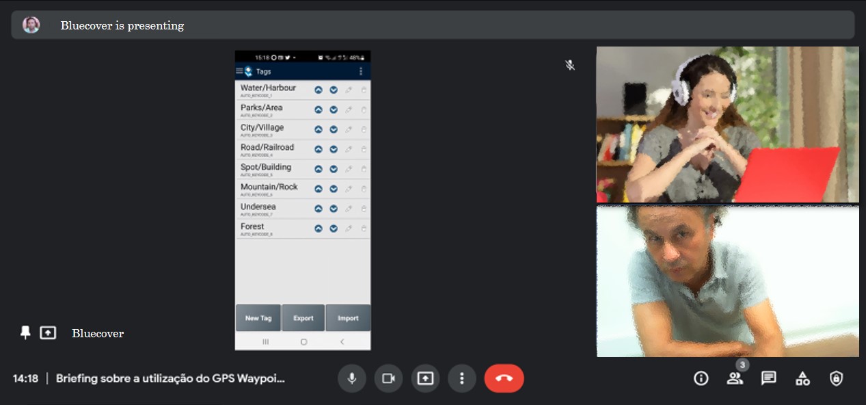
Task: Click the presenter avatar in the top banner
Action: pyautogui.click(x=31, y=25)
